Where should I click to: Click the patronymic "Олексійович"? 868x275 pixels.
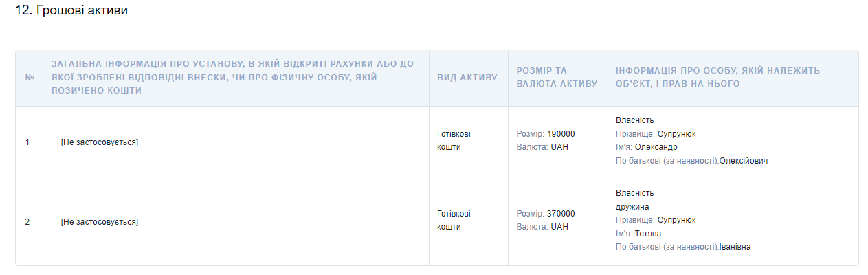click(x=744, y=161)
